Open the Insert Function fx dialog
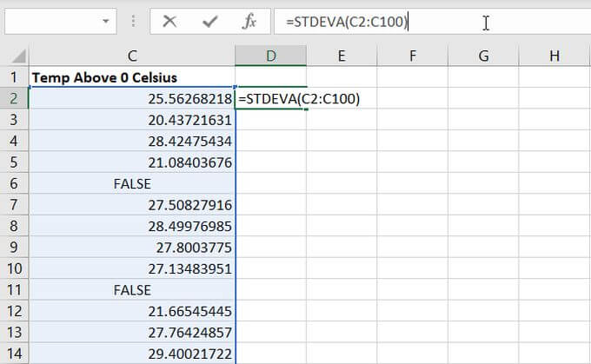The image size is (591, 364). tap(249, 22)
